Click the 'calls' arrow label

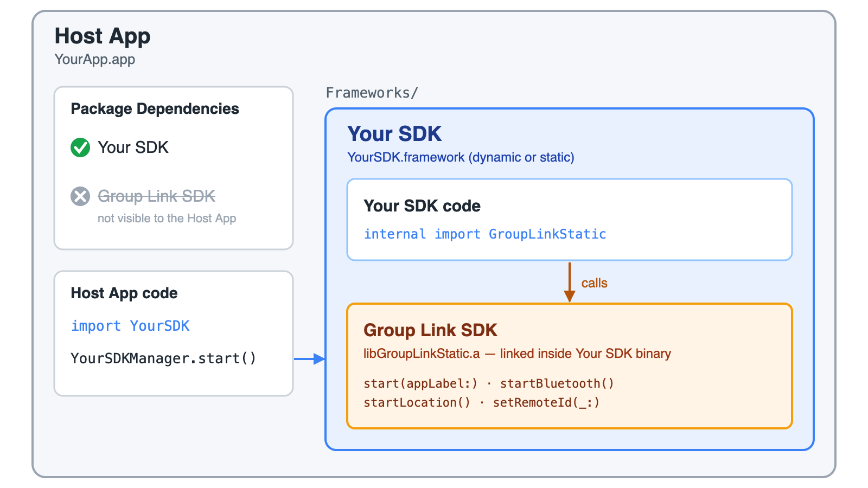click(594, 283)
